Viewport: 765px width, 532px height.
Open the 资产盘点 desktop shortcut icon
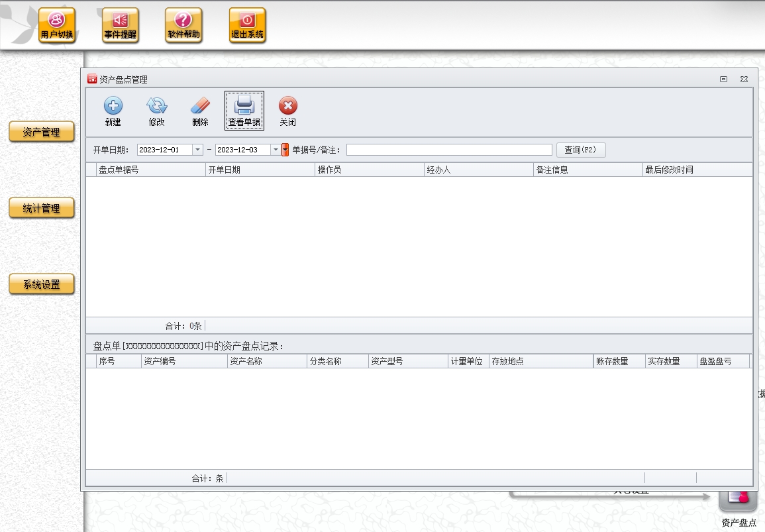738,498
